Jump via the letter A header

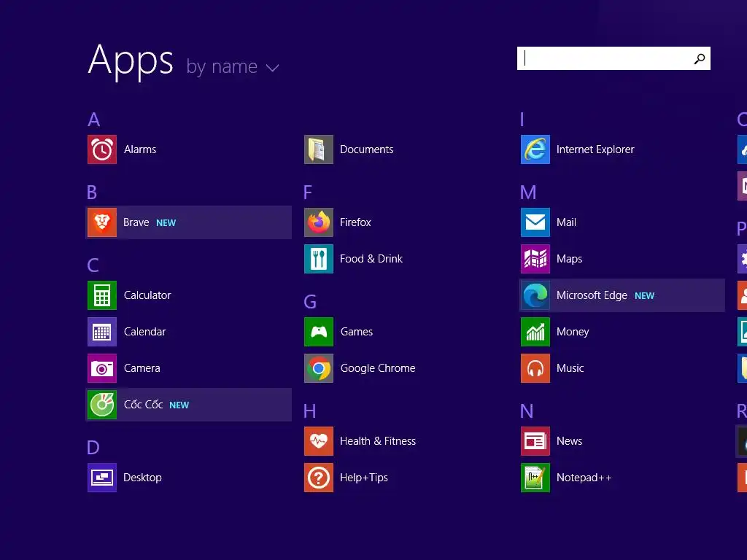(x=94, y=120)
